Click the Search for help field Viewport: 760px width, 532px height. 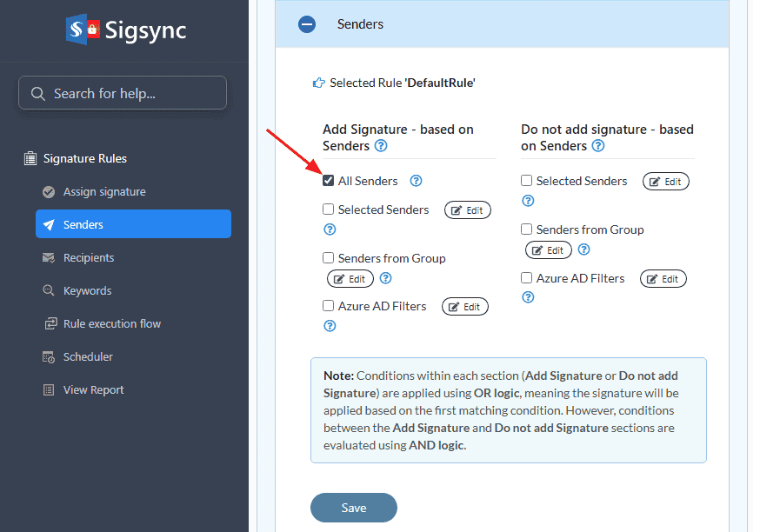click(123, 93)
